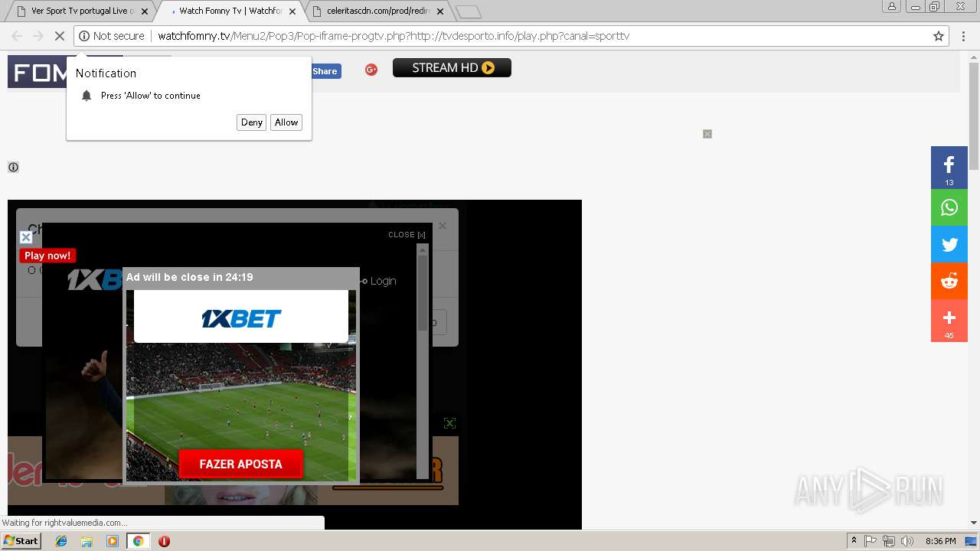Click the network tray icon
Viewport: 980px width, 551px height.
pyautogui.click(x=889, y=541)
